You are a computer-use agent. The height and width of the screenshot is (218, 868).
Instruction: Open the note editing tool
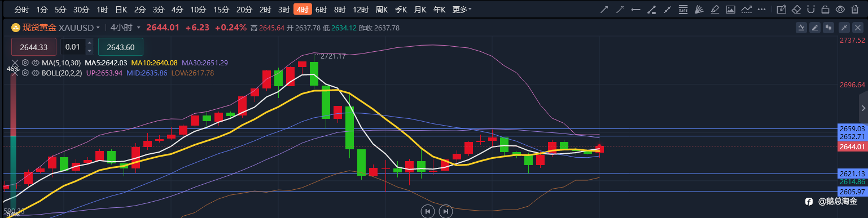point(782,10)
